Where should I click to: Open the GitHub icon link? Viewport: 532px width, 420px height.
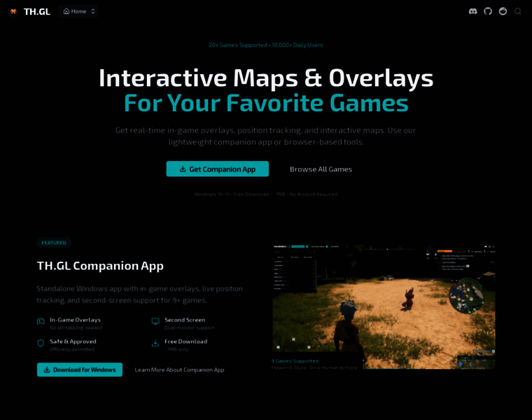(488, 11)
